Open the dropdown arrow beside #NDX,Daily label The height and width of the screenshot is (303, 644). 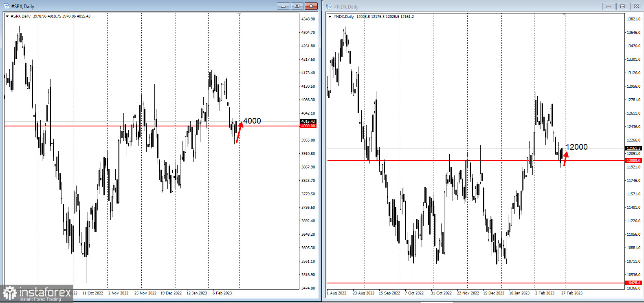(330, 17)
